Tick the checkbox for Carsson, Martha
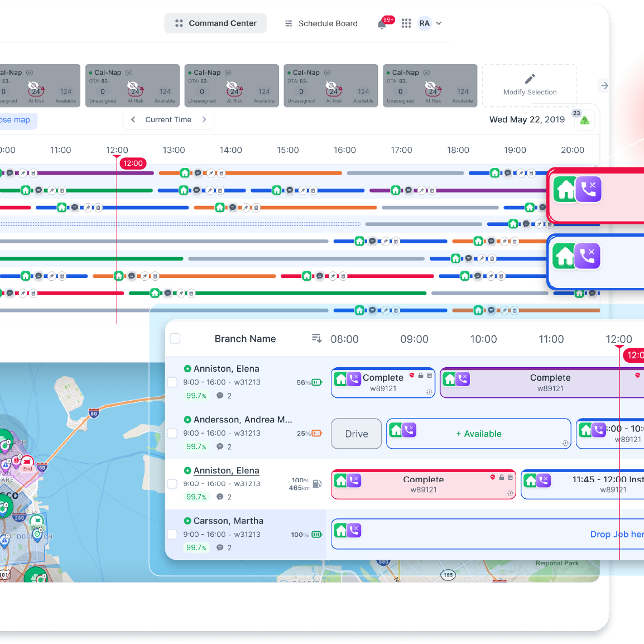Viewport: 644px width, 644px height. (172, 534)
